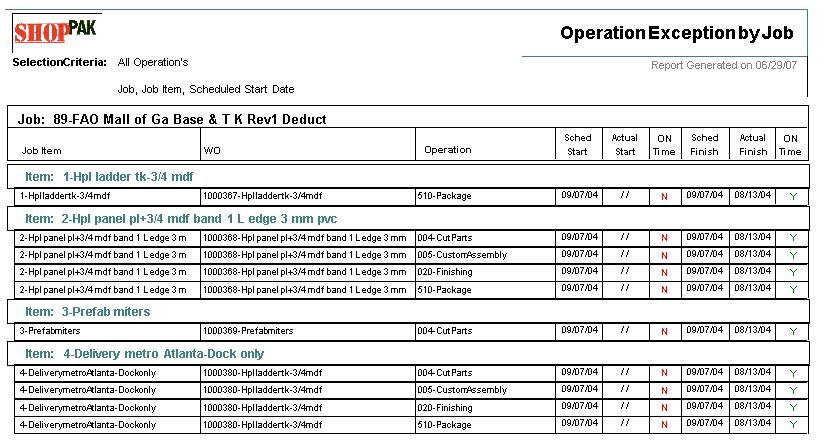
Task: Click the ShopPAK logo
Action: coord(54,32)
